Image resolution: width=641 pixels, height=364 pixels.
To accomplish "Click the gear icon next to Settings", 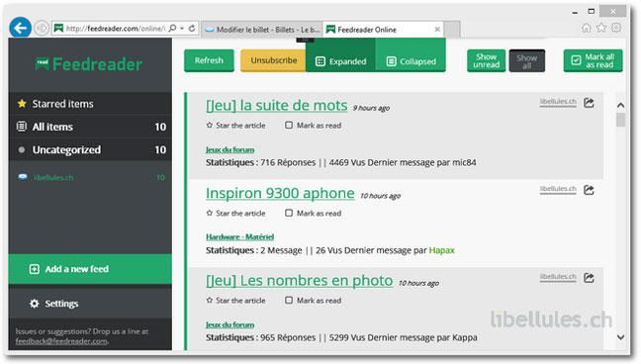I will 35,304.
